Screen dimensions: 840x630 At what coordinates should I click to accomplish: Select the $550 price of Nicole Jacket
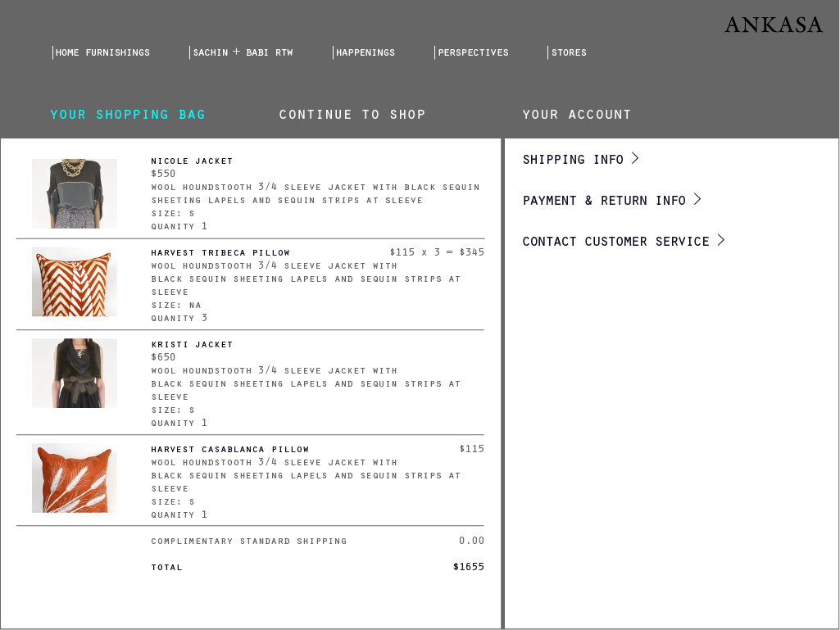163,173
